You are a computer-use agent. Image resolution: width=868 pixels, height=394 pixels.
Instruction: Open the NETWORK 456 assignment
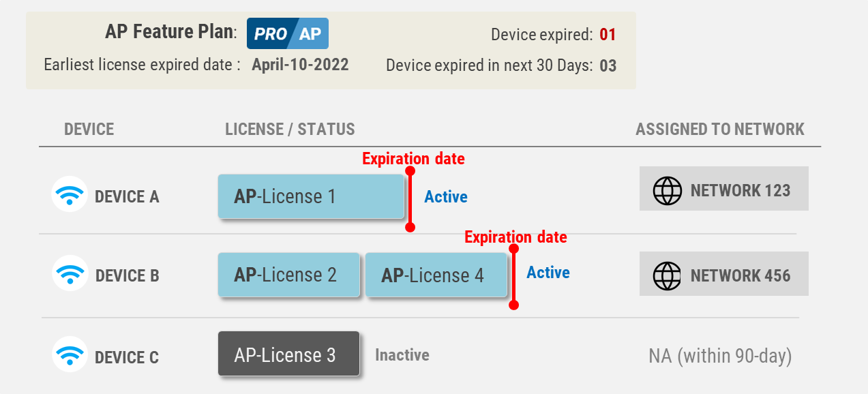click(x=724, y=273)
